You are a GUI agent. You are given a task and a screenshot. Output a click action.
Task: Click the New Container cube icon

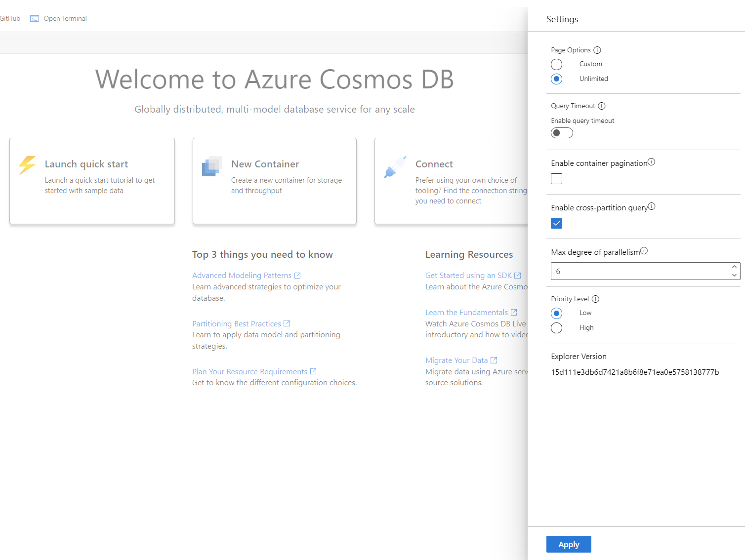pyautogui.click(x=212, y=165)
